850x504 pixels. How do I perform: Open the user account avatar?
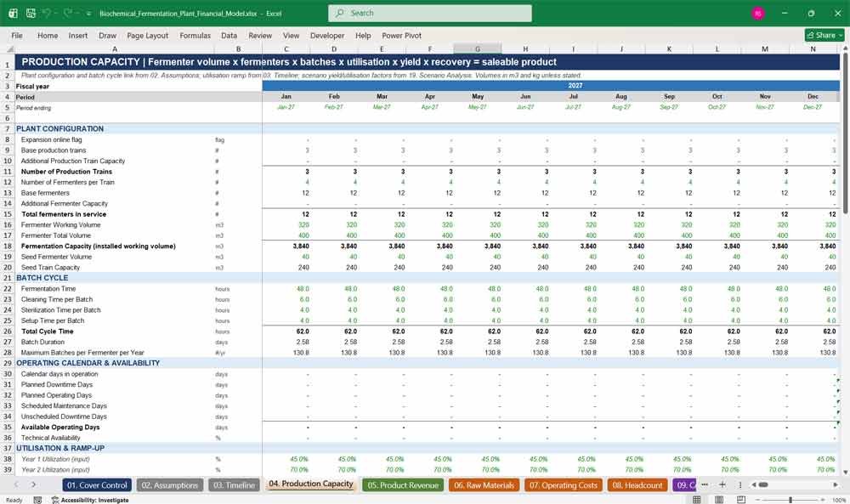point(758,14)
